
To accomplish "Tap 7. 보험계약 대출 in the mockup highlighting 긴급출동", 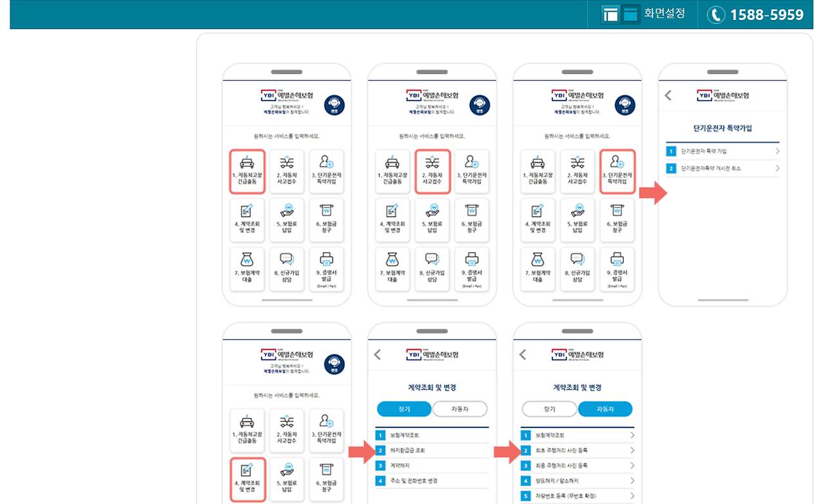I will [x=246, y=269].
